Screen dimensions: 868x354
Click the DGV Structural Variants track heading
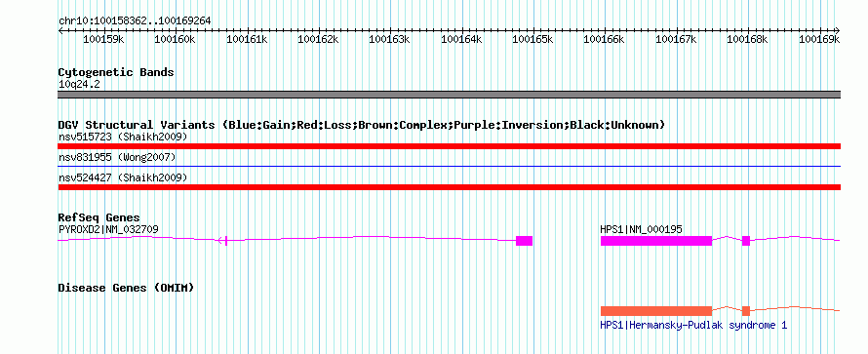click(x=362, y=125)
